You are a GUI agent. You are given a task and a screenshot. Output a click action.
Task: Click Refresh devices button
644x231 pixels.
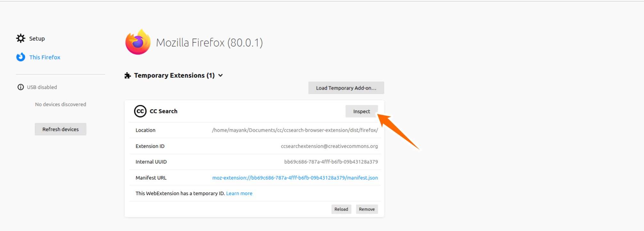(x=61, y=129)
